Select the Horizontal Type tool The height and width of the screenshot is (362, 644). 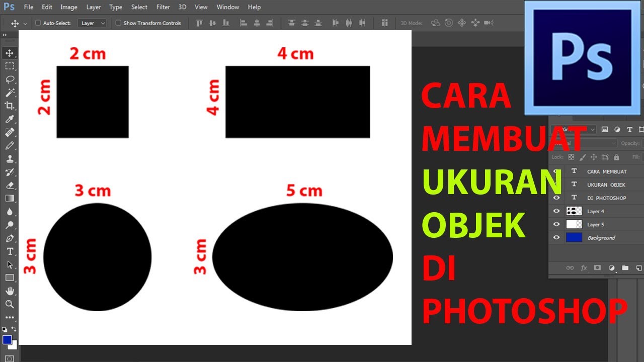(10, 251)
